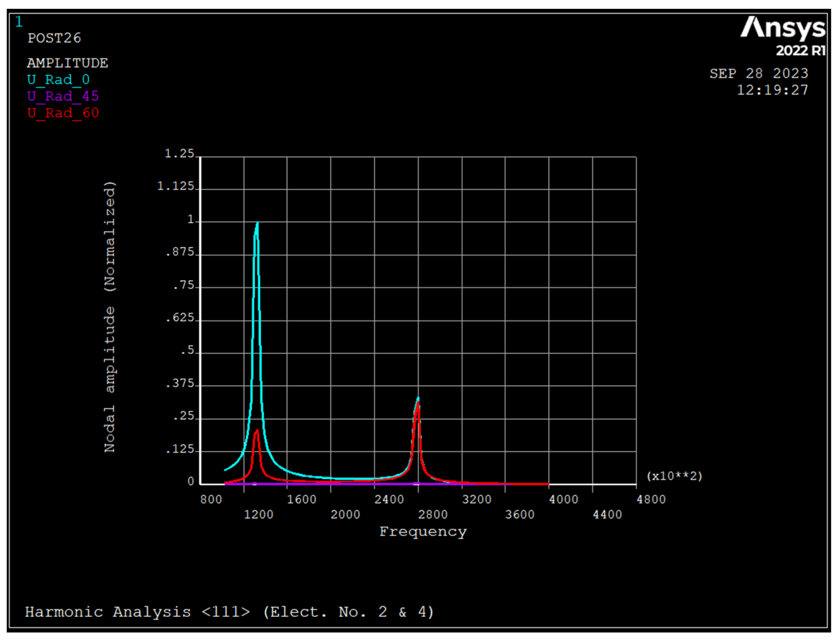This screenshot has width=840, height=641.
Task: Click the Frequency axis title
Action: pyautogui.click(x=423, y=532)
